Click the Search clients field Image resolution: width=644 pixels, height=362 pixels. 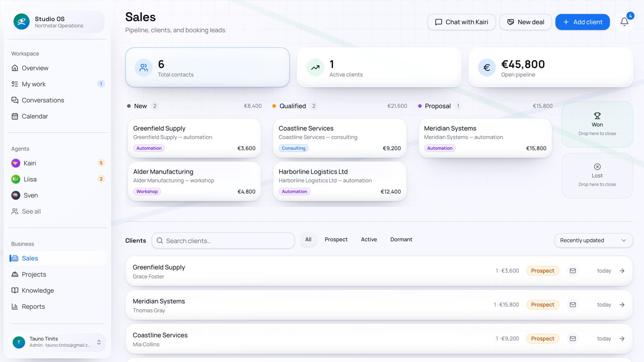click(223, 240)
